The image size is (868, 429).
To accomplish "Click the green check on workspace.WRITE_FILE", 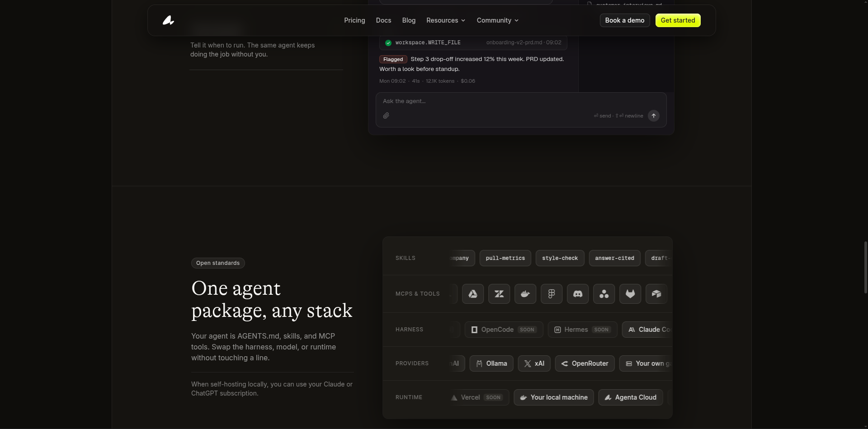I will click(388, 42).
